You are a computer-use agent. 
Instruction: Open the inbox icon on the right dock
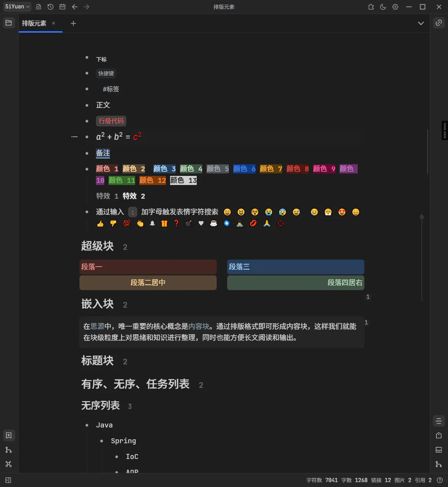439,450
